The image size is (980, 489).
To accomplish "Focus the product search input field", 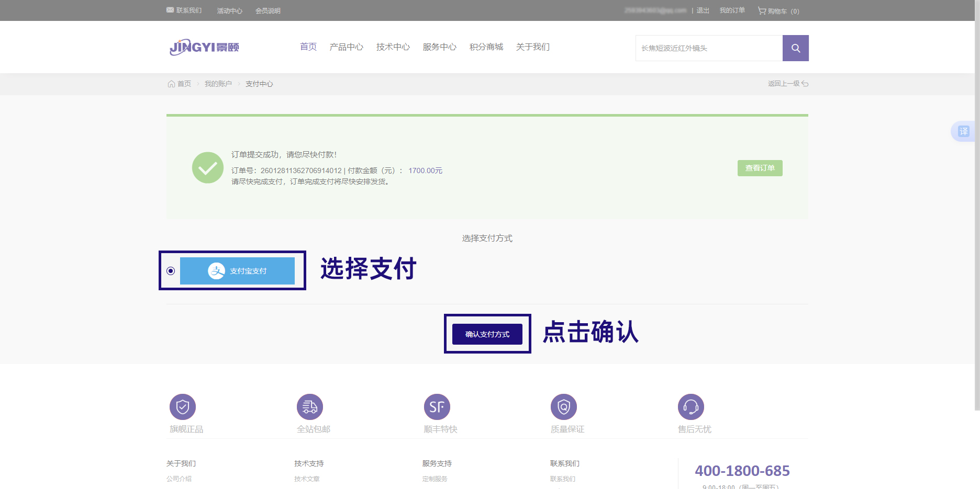I will (709, 48).
